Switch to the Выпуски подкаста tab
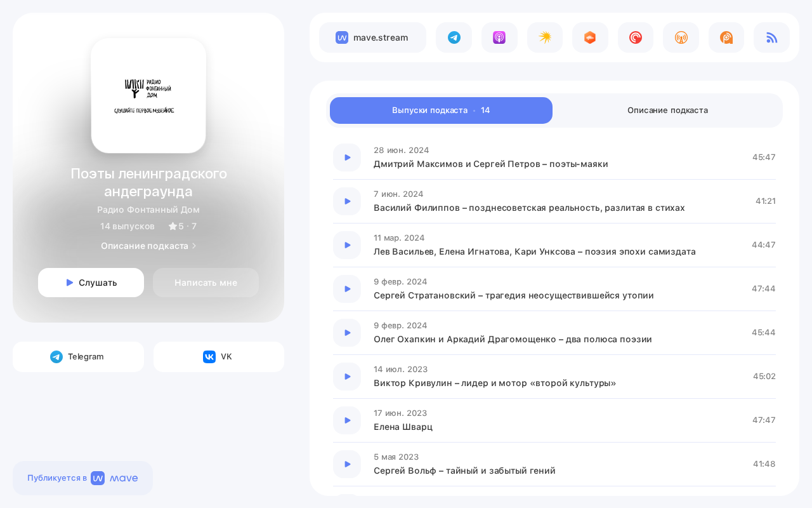Image resolution: width=812 pixels, height=508 pixels. (x=441, y=110)
